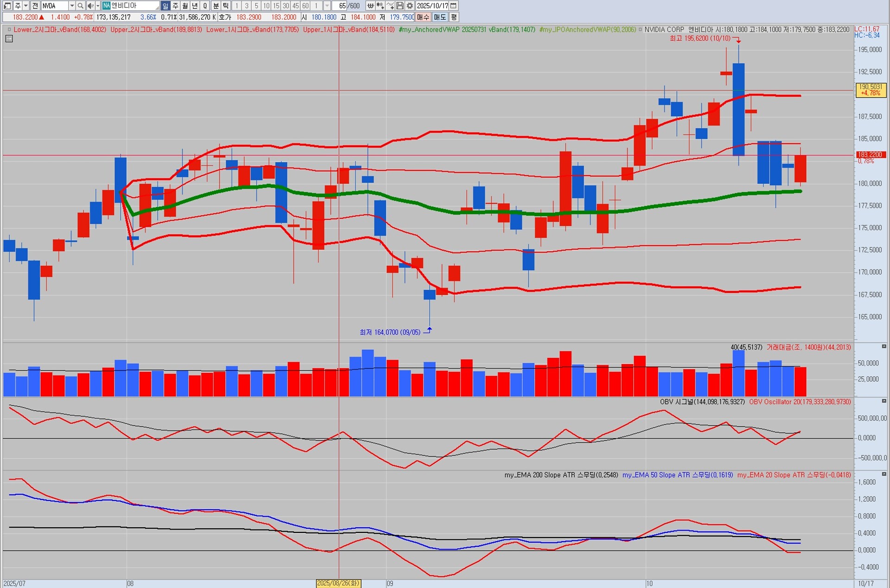Screen dimensions: 890x588
Task: Click the chart settings gear icon
Action: coord(410,6)
